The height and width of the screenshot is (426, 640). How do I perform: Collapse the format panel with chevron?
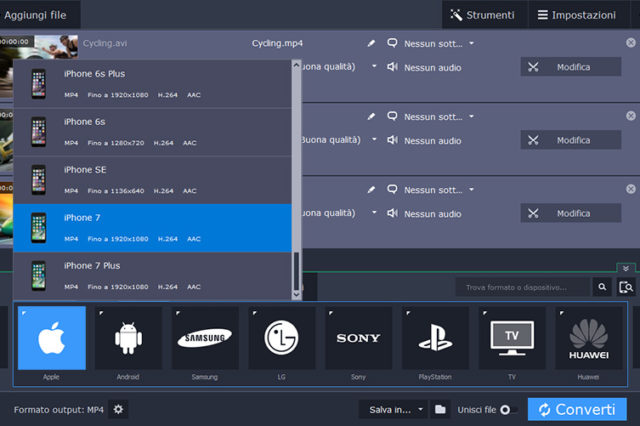(626, 268)
